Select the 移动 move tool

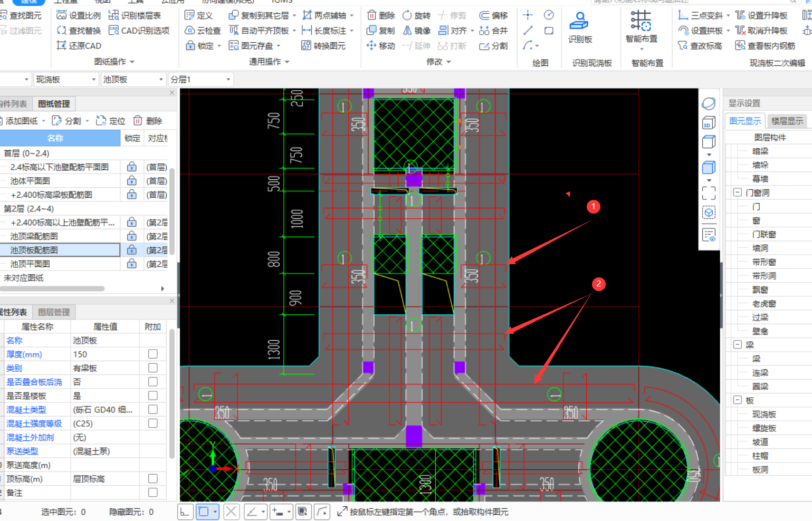[380, 46]
